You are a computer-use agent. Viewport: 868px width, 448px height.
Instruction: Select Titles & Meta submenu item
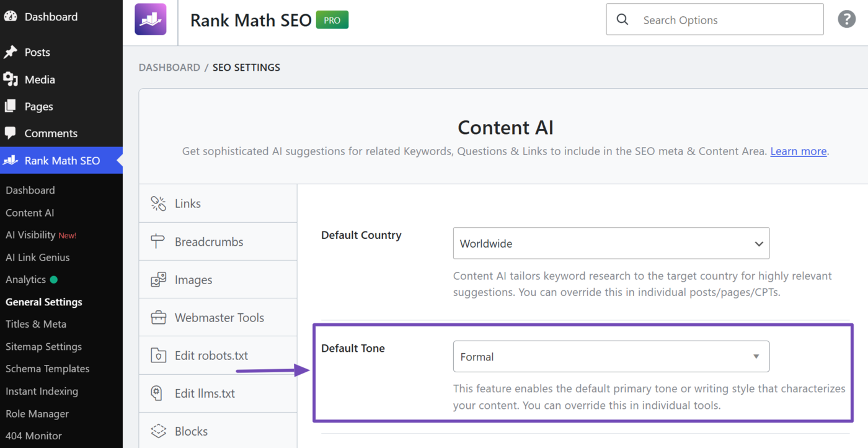point(36,324)
